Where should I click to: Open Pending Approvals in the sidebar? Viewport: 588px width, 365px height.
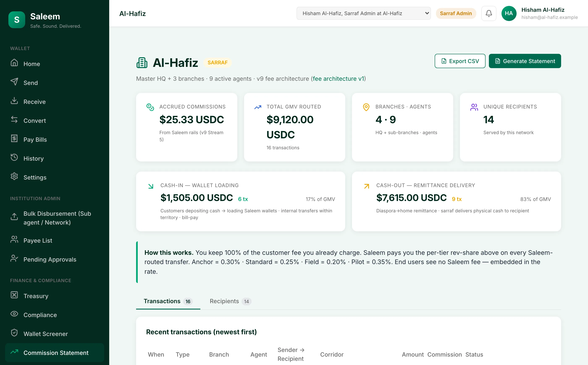54,259
